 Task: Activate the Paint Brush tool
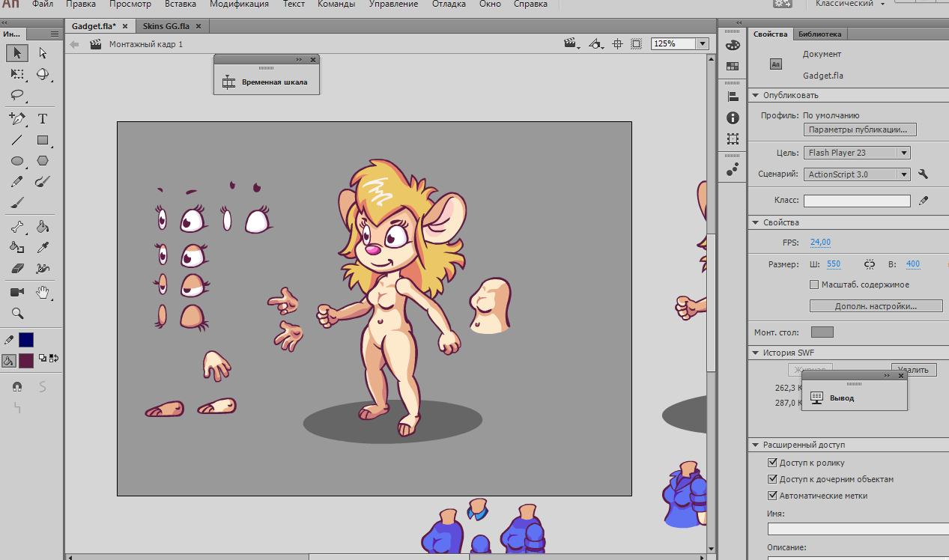[43, 181]
